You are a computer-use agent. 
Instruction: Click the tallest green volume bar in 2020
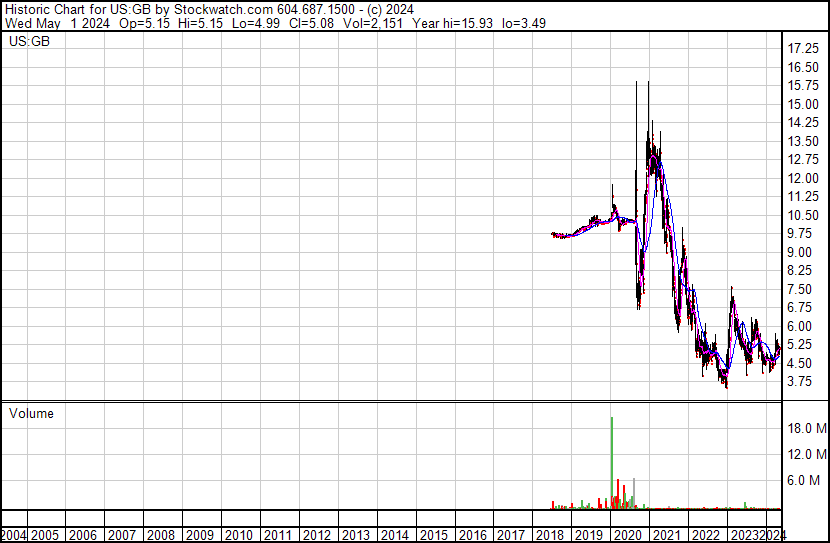612,463
